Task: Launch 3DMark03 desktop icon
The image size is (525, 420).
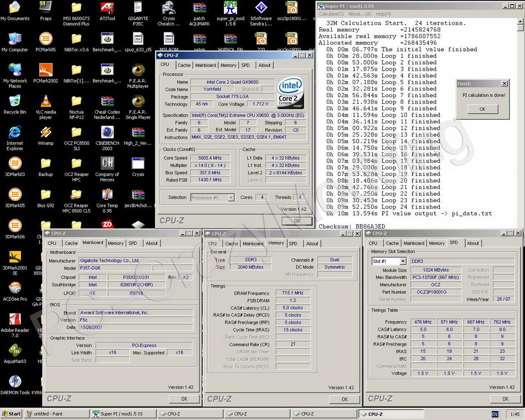Action: 15,167
